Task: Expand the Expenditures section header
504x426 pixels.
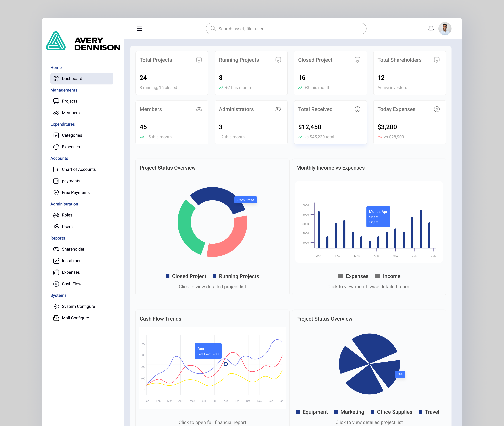Action: click(63, 124)
